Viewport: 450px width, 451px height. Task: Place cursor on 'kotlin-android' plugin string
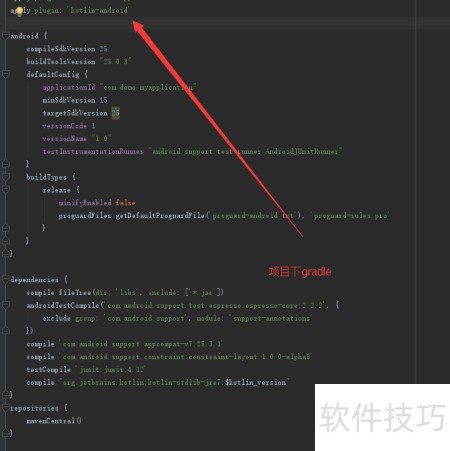[x=99, y=10]
